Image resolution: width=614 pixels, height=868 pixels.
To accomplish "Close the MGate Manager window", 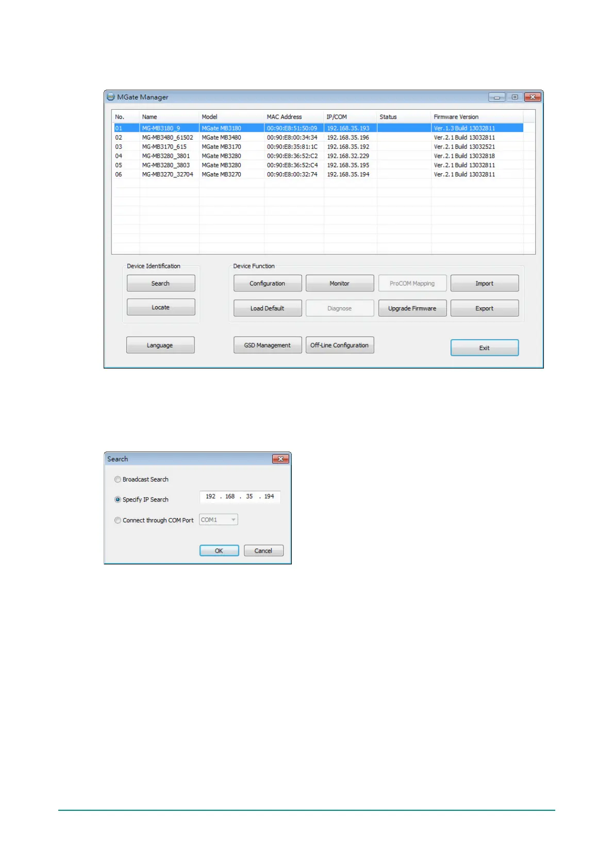I will [x=533, y=97].
